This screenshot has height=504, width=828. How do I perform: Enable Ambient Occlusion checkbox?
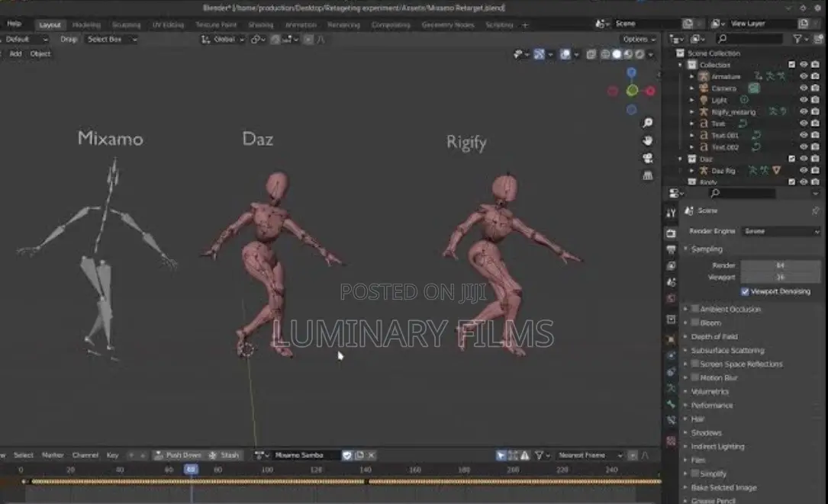695,309
